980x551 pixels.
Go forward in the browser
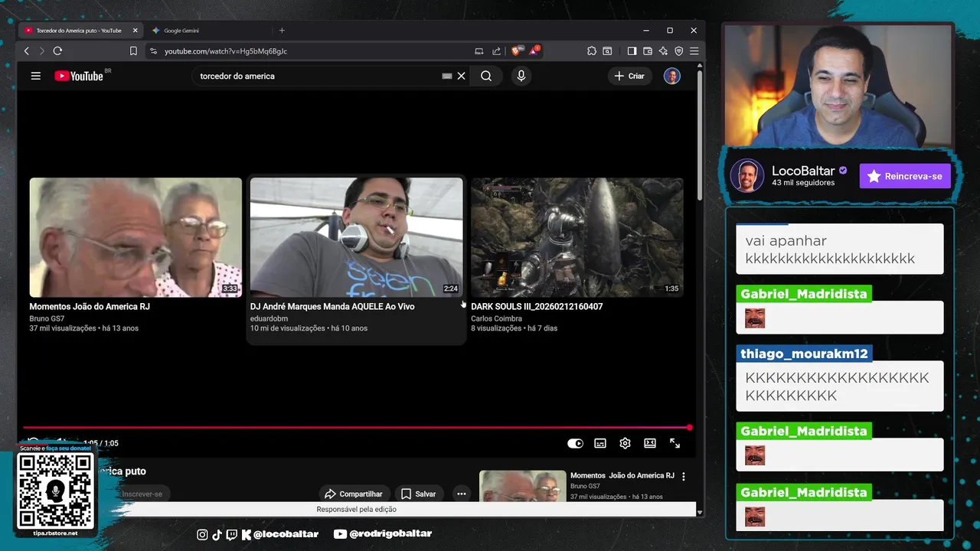[x=41, y=51]
